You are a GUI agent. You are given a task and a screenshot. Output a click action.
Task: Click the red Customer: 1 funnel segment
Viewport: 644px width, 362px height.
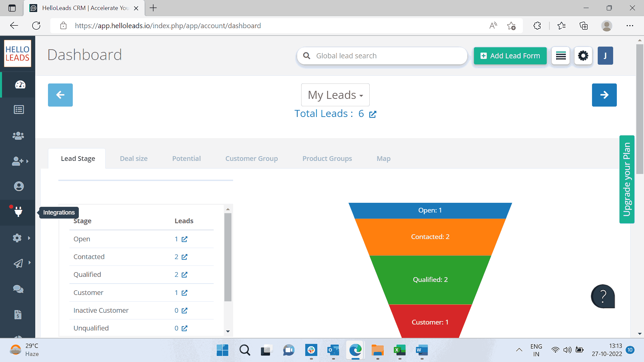pyautogui.click(x=430, y=321)
